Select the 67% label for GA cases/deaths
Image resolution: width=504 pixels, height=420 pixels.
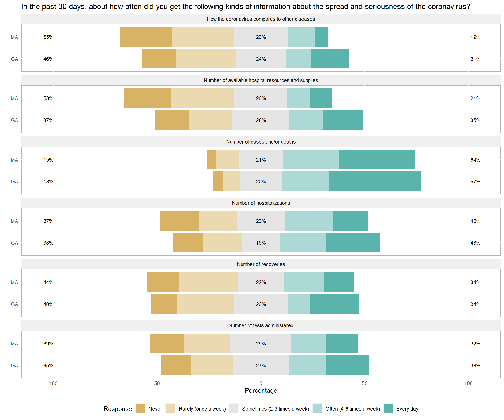[475, 181]
